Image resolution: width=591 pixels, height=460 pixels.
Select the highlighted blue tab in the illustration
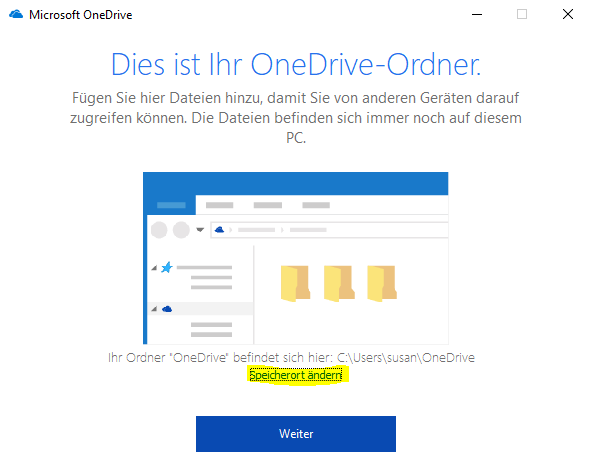tap(171, 205)
